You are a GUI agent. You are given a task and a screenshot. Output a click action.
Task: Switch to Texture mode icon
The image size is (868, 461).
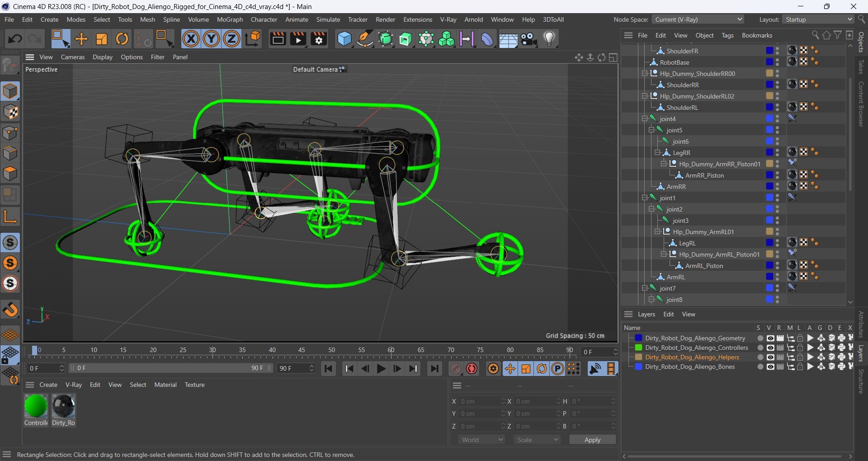(x=10, y=112)
